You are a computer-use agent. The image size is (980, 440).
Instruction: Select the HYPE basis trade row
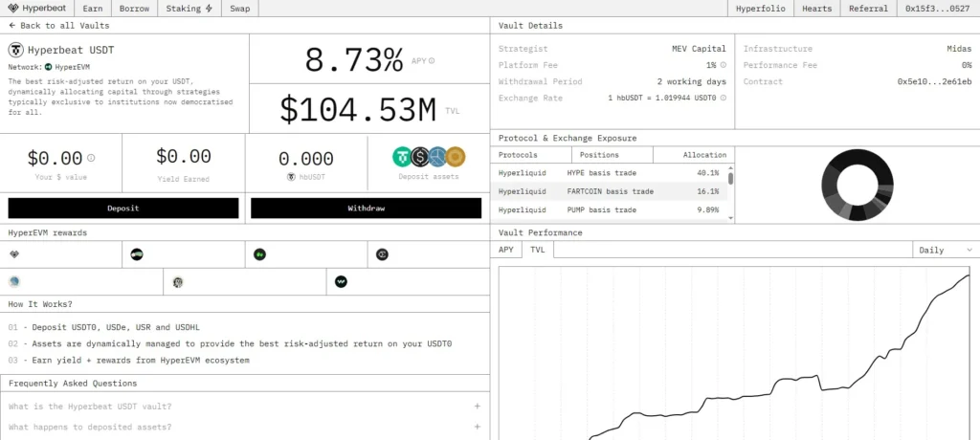point(609,172)
